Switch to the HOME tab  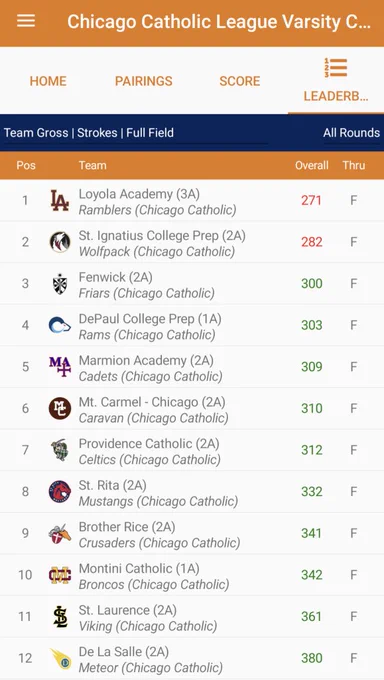(48, 81)
